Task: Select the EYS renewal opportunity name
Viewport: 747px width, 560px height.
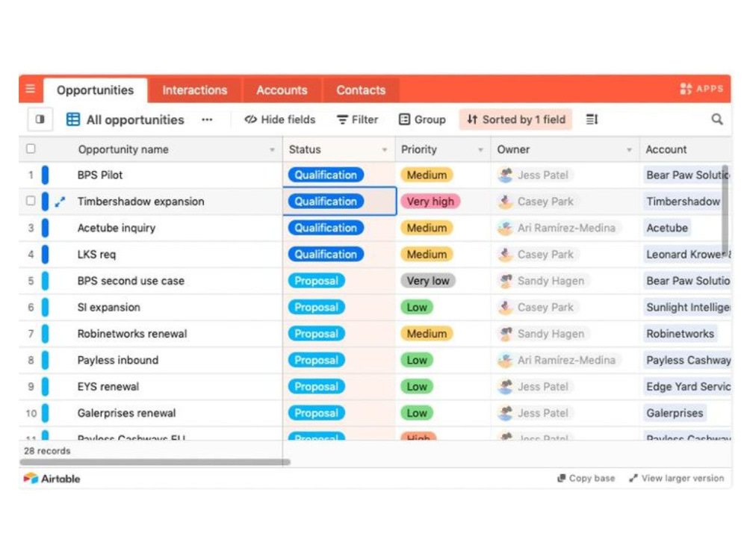Action: coord(108,387)
